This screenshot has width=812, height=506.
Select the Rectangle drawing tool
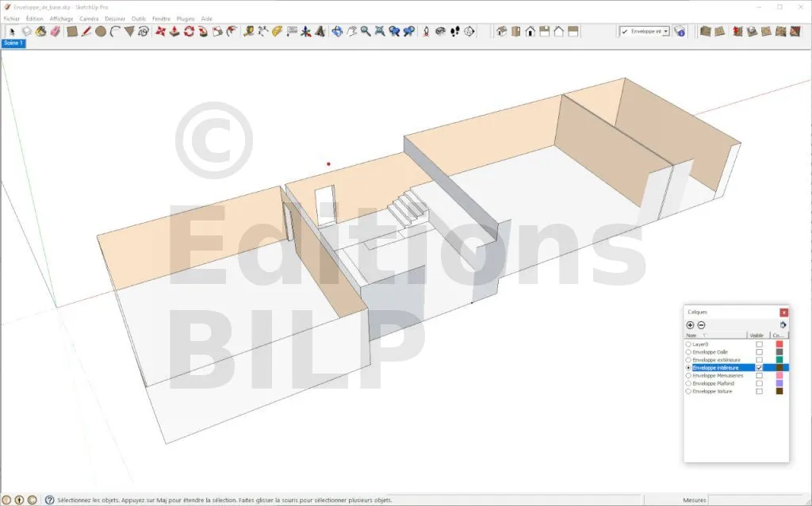71,32
